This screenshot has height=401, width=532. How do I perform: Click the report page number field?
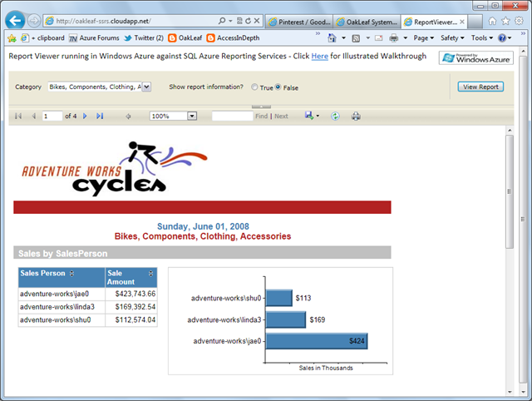point(52,116)
